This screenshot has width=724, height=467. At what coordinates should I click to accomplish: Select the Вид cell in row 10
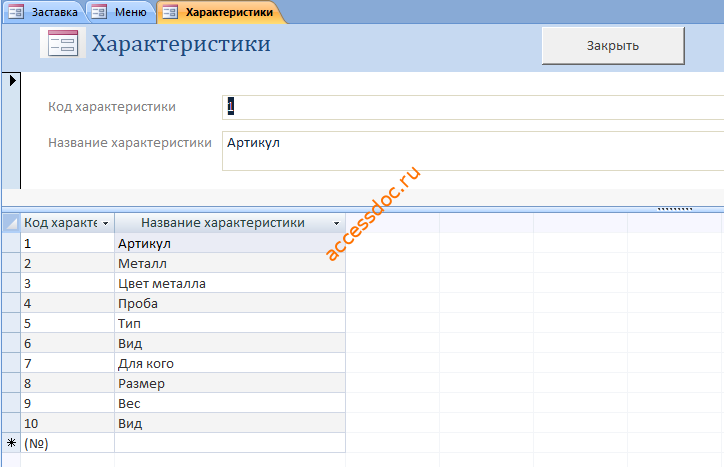point(229,424)
